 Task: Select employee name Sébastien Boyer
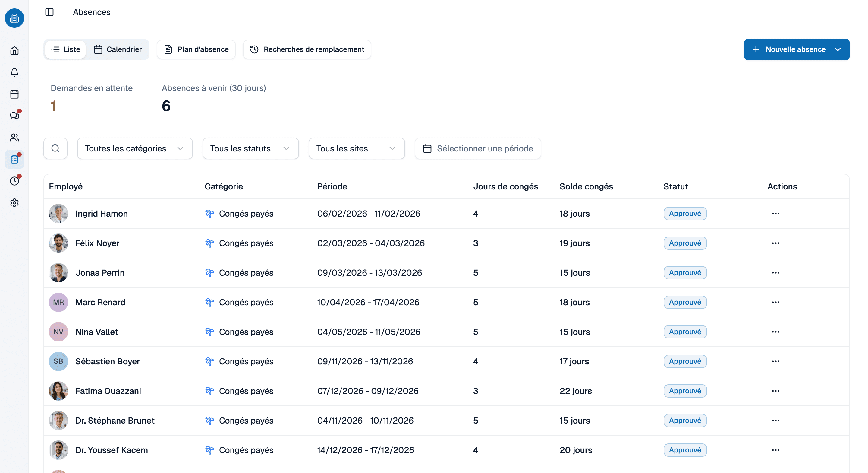tap(108, 361)
